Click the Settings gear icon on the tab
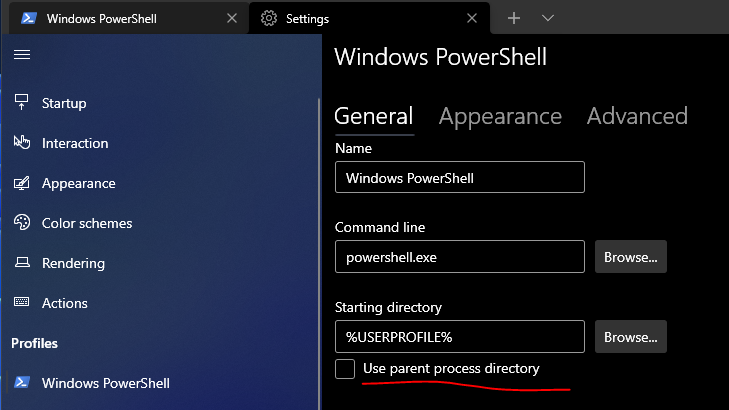Viewport: 729px width, 410px height. [x=269, y=18]
